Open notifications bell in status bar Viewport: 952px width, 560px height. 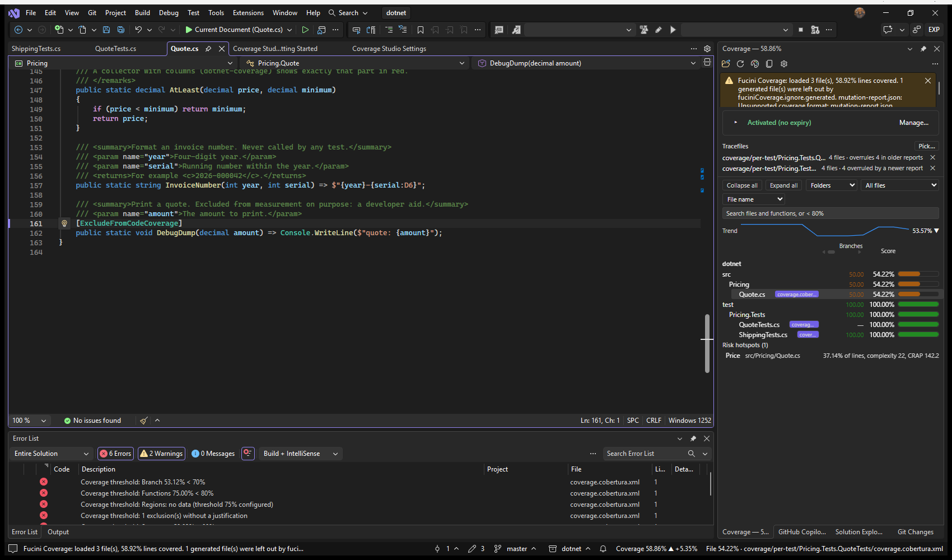(x=603, y=549)
